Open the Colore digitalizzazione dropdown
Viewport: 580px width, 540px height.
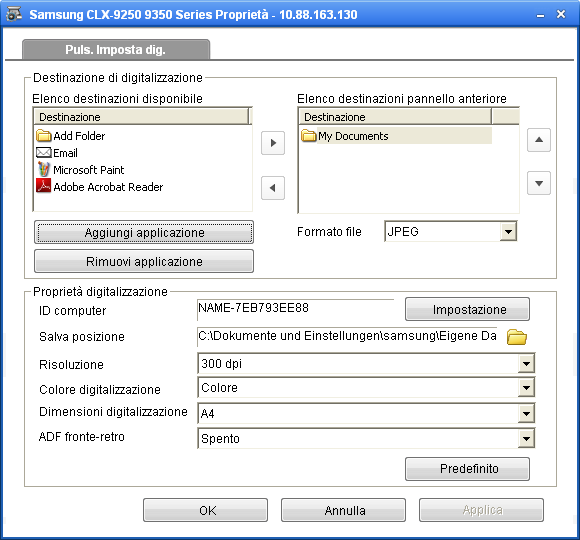click(x=526, y=388)
